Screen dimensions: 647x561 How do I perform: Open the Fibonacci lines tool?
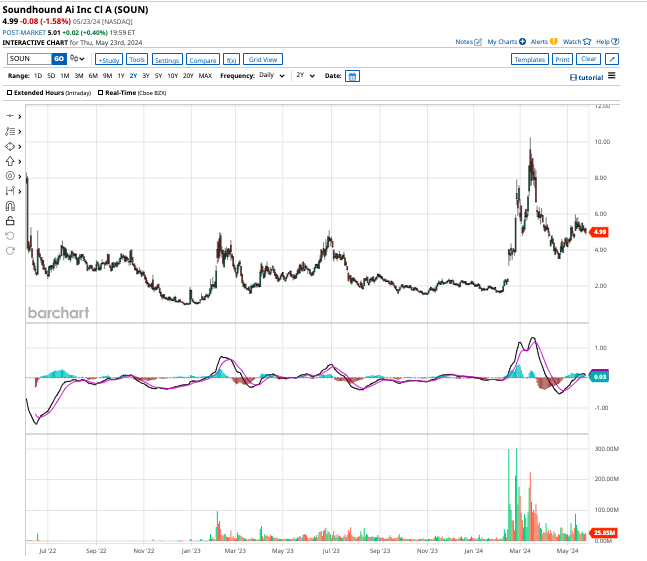(12, 131)
